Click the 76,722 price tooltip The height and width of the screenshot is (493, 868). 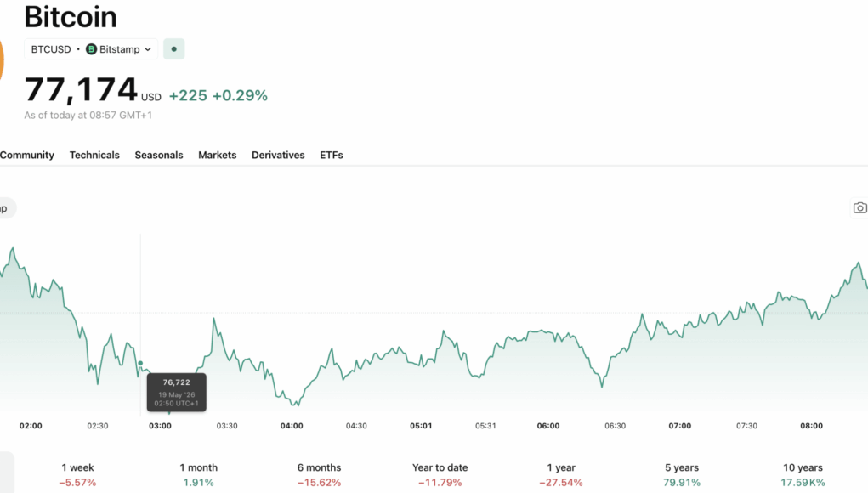coord(177,393)
